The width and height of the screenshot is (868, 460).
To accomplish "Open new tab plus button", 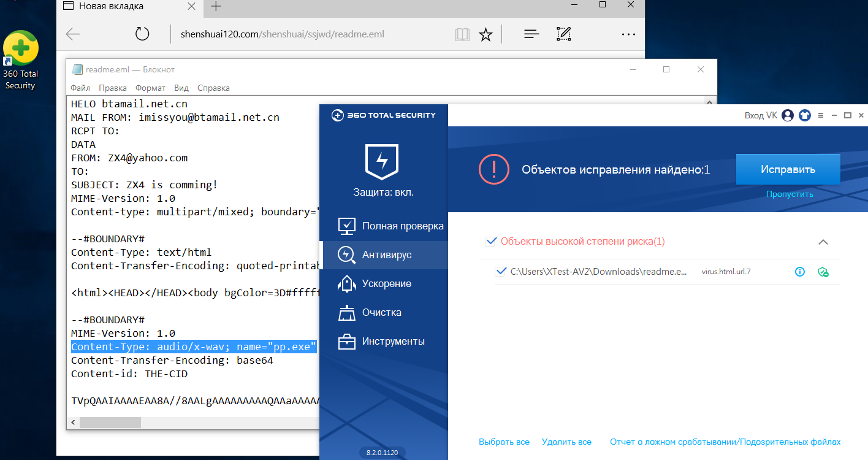I will [x=216, y=7].
